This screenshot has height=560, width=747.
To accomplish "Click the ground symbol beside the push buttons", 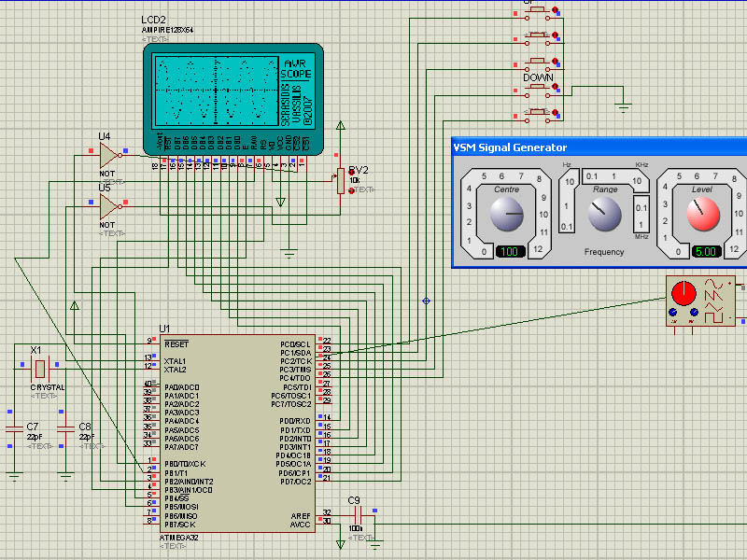I will point(624,106).
